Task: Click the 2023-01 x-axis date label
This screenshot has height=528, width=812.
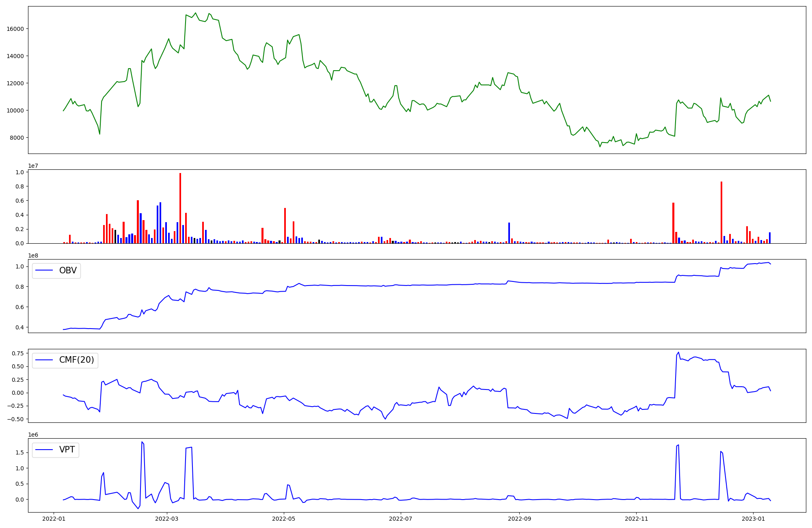Action: 753,519
